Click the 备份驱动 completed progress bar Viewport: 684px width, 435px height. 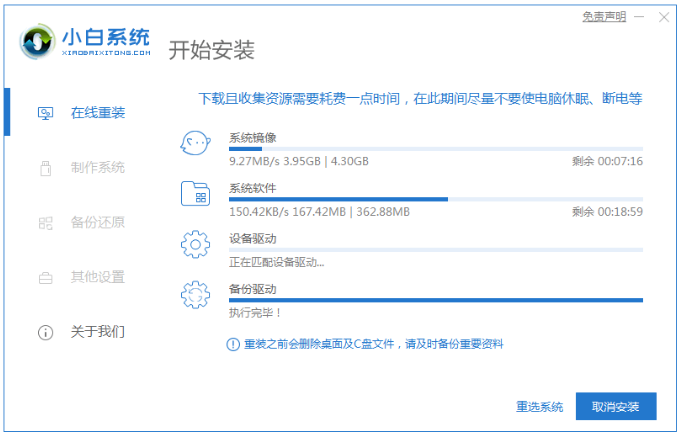click(x=435, y=299)
